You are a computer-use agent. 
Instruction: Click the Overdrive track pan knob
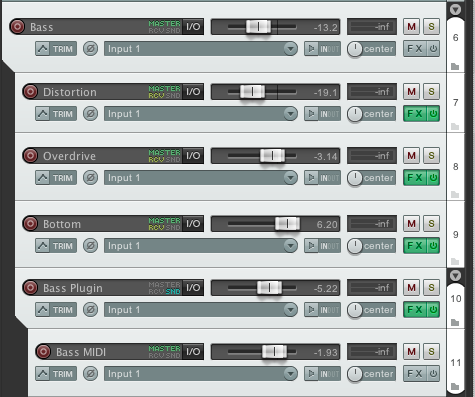[x=355, y=178]
